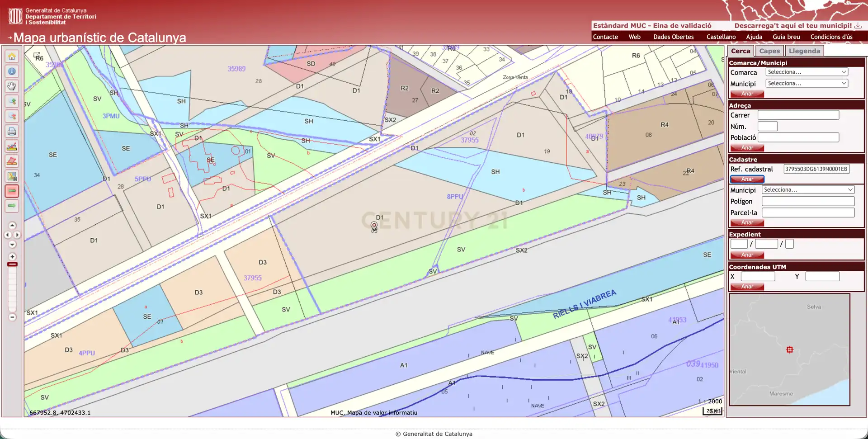The width and height of the screenshot is (868, 439).
Task: Expand the Municipi dropdown in Cadastre section
Action: pos(808,190)
